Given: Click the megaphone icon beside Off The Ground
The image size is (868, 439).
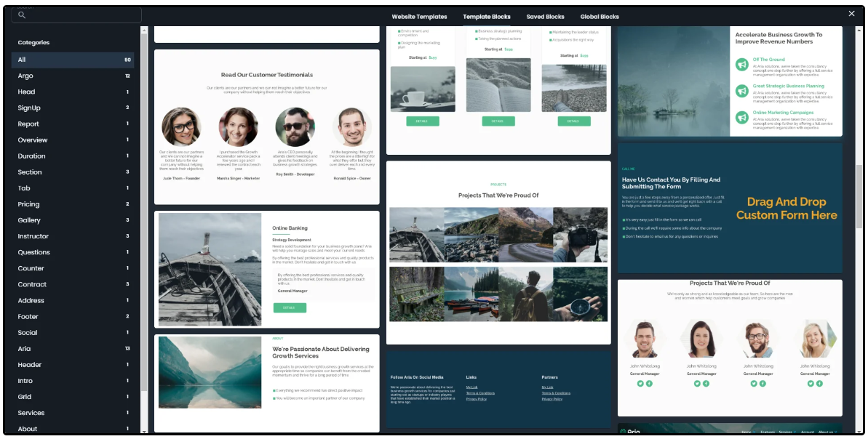Looking at the screenshot, I should pos(741,65).
